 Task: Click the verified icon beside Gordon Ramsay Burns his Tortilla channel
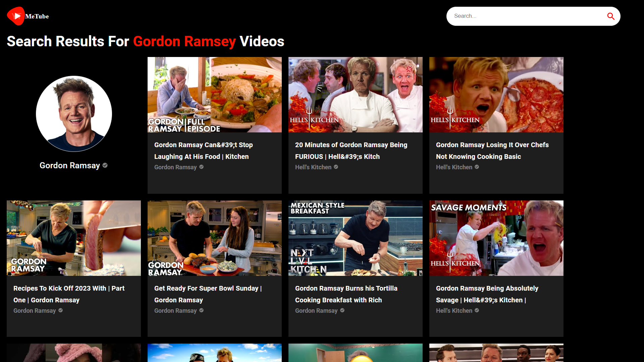click(x=342, y=310)
